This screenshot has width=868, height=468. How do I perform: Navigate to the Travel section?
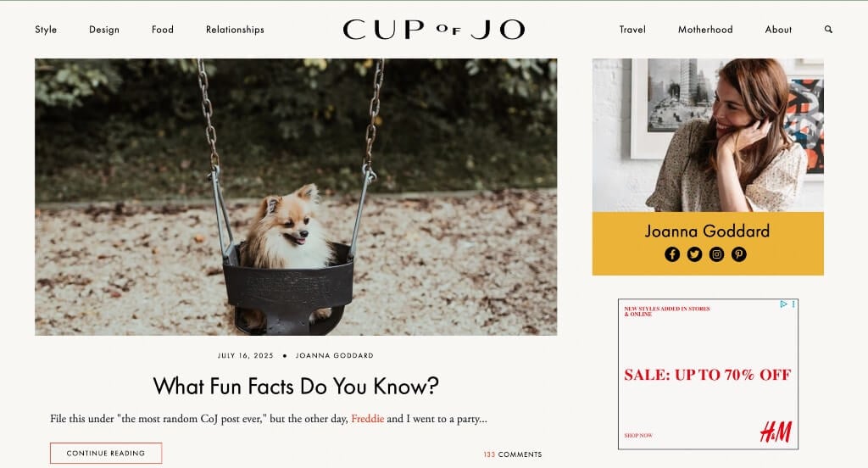coord(632,30)
